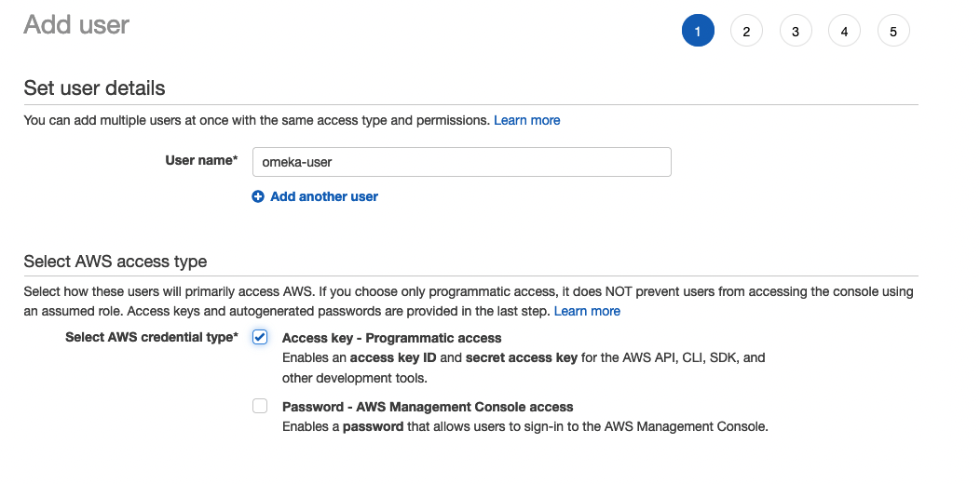Click the text 'other development tools.'
Image resolution: width=980 pixels, height=484 pixels.
click(354, 378)
